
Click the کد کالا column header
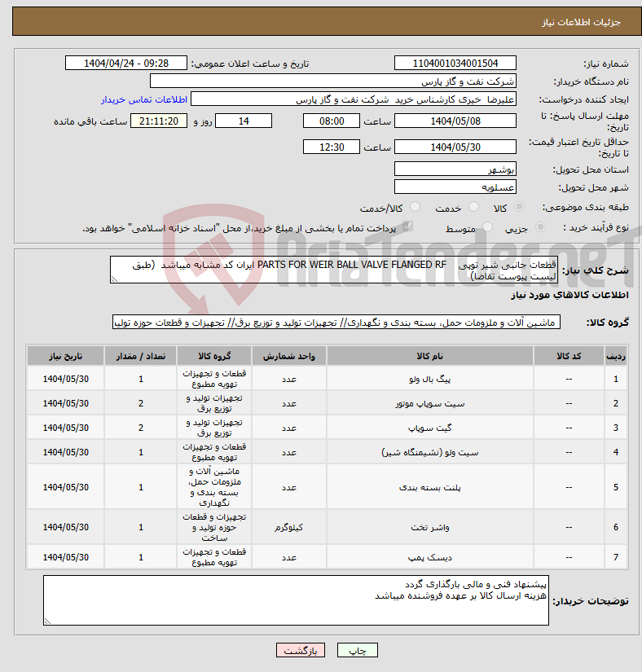tap(569, 356)
